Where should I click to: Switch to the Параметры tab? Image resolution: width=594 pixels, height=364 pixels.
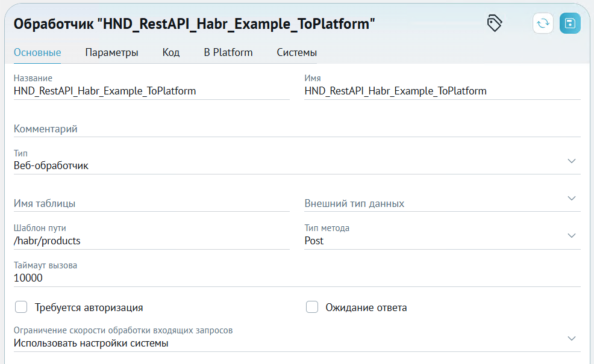[111, 52]
